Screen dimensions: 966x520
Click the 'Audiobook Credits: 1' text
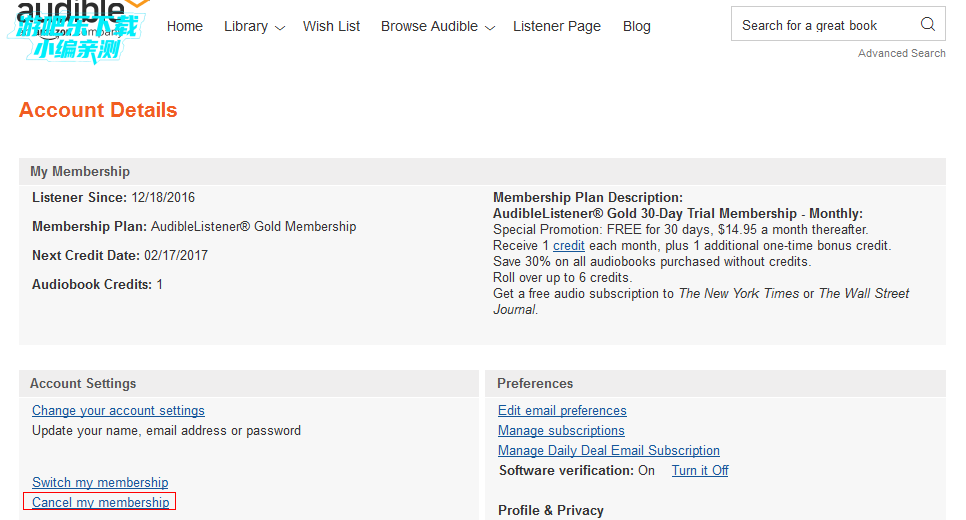coord(97,284)
